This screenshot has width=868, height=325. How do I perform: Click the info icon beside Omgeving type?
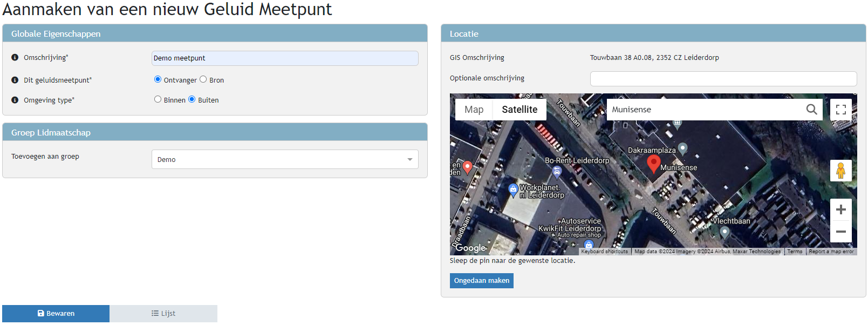pos(15,100)
